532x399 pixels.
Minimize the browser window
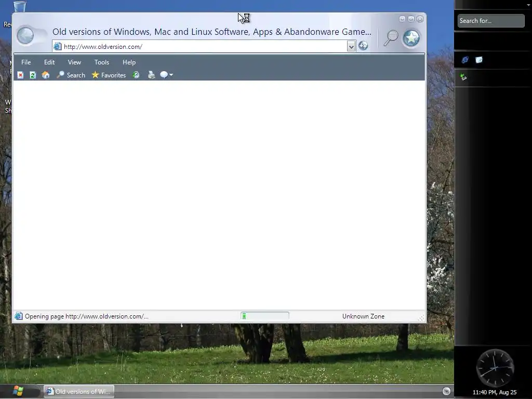coord(402,19)
